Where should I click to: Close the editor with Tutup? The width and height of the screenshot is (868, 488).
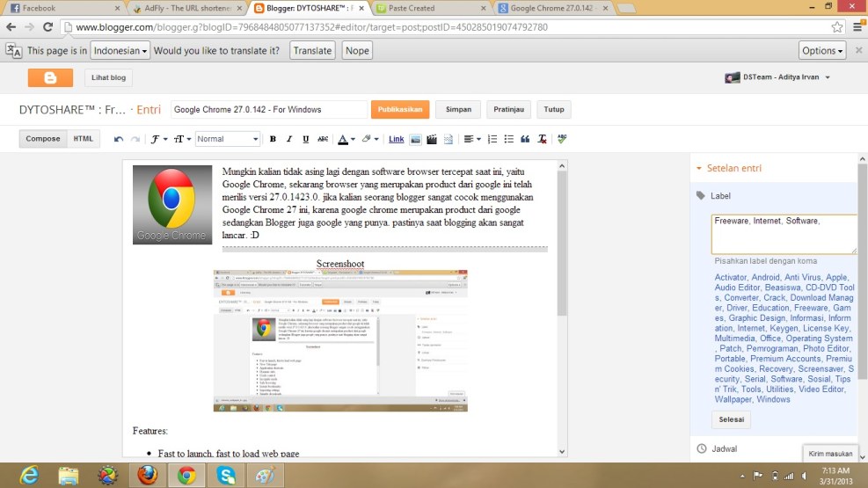pos(553,110)
